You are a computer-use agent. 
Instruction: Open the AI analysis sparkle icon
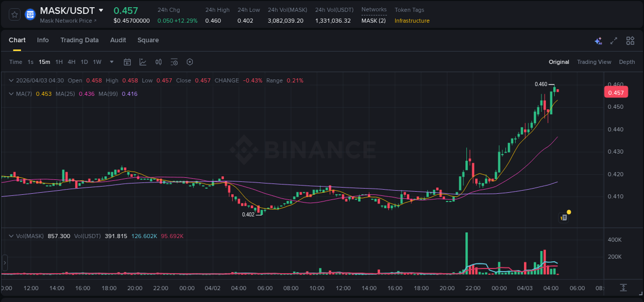(x=598, y=41)
